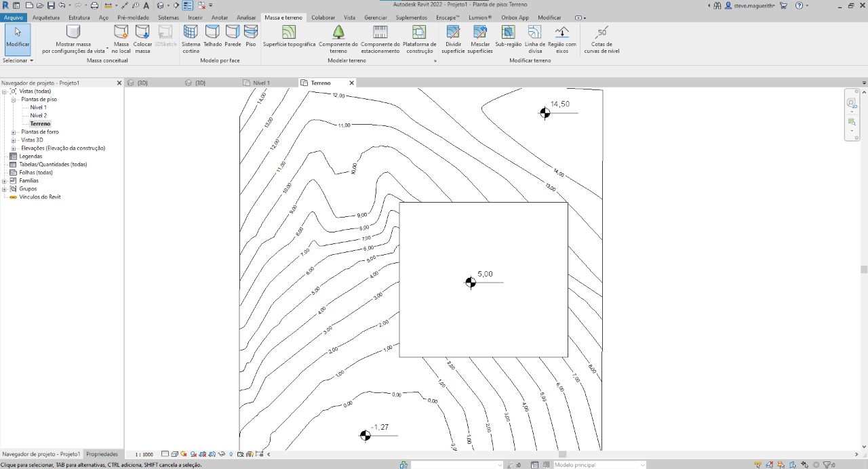Use the Parede by face tool
868x469 pixels.
coord(233,37)
